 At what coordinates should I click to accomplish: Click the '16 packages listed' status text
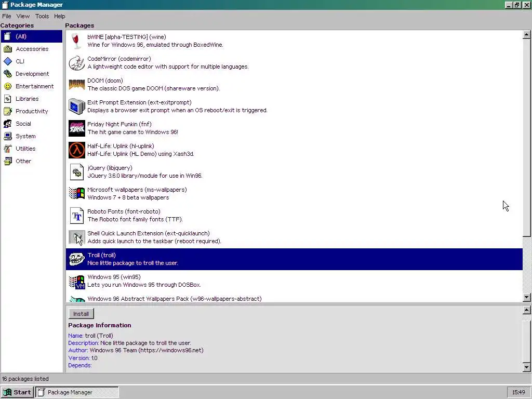point(25,379)
